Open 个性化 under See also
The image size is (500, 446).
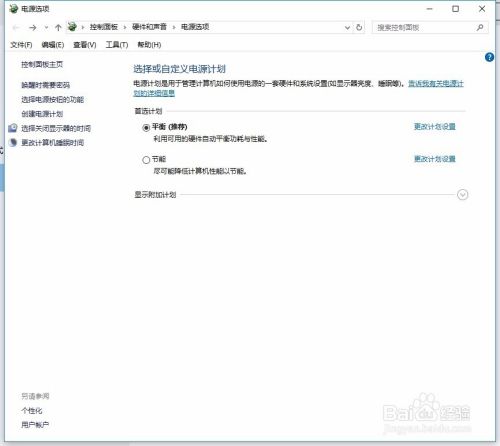tap(32, 411)
